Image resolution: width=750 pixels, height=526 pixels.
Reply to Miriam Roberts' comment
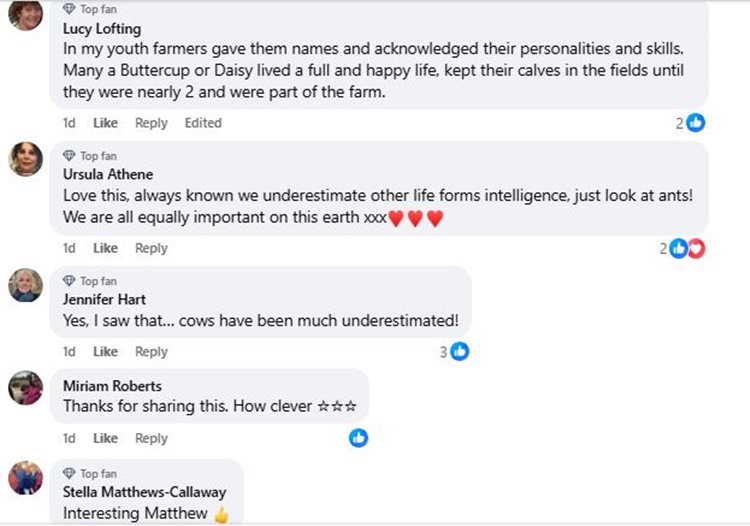tap(151, 438)
